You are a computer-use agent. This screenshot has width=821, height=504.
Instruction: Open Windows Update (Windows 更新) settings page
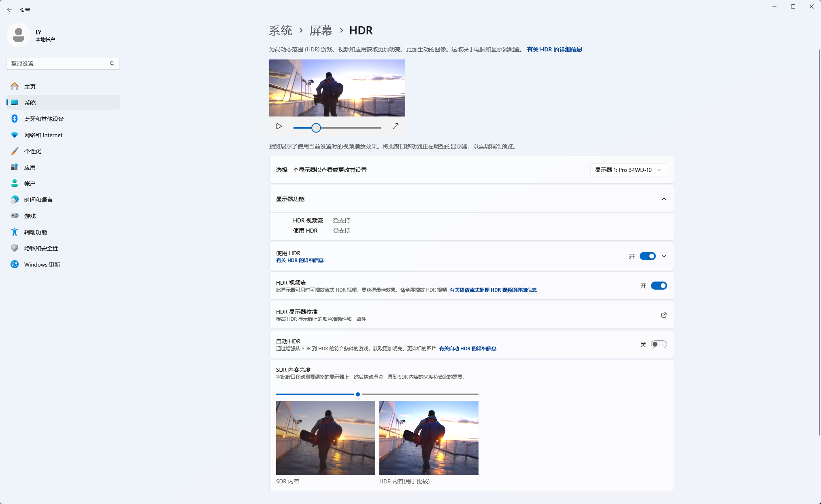point(42,265)
